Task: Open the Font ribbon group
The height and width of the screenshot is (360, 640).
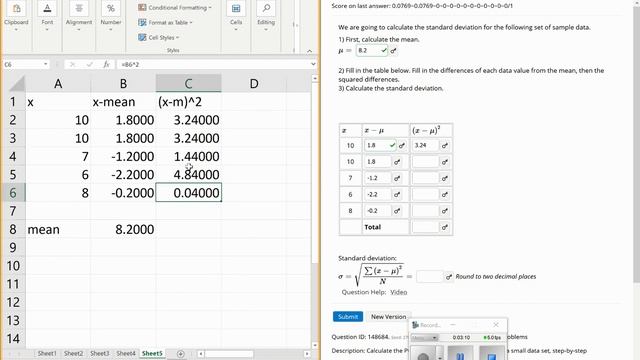Action: click(47, 16)
